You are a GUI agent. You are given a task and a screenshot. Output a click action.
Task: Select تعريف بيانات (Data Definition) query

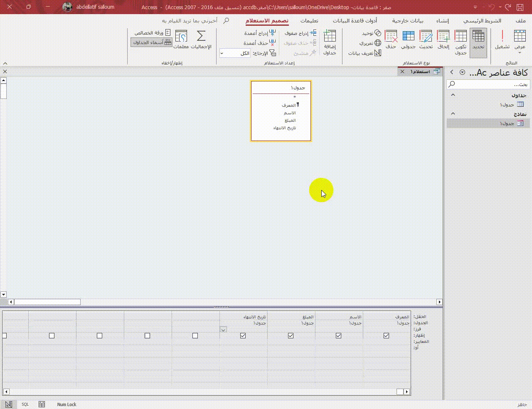[x=365, y=53]
